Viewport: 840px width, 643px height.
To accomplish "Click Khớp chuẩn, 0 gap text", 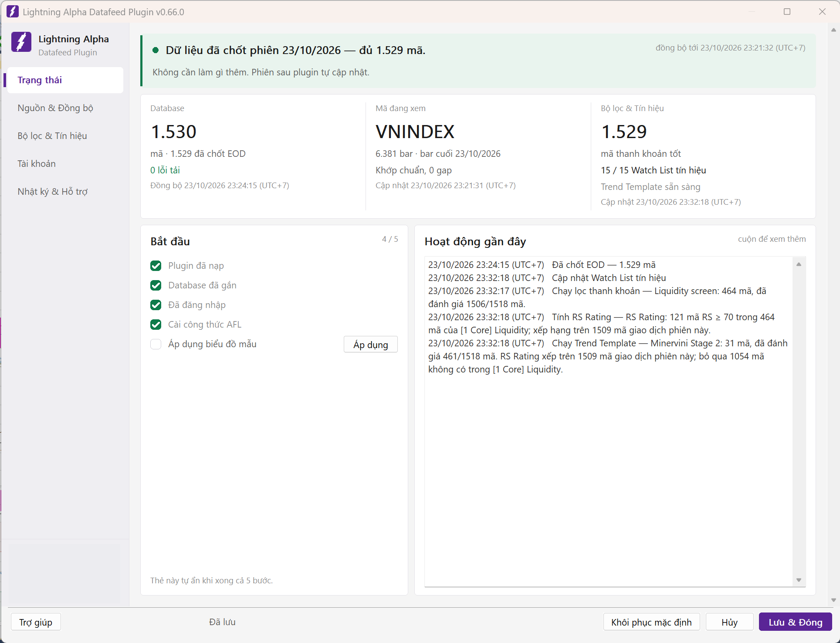I will (x=413, y=170).
